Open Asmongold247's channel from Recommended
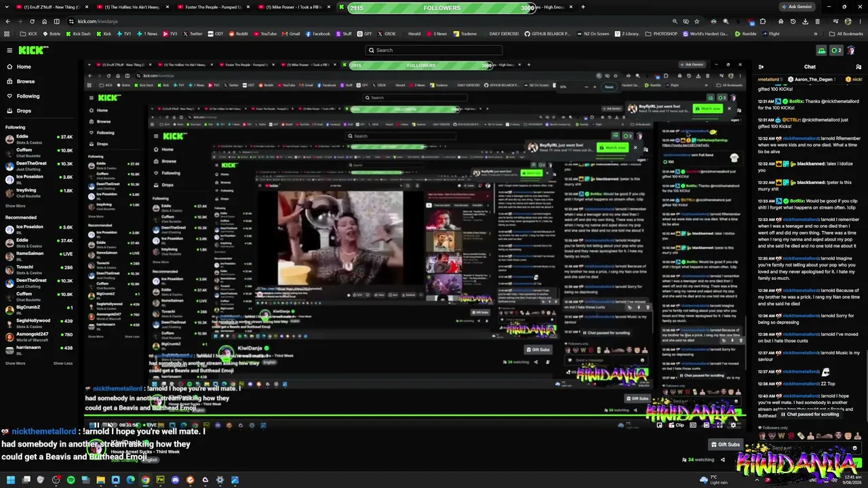The width and height of the screenshot is (868, 488). click(x=39, y=336)
